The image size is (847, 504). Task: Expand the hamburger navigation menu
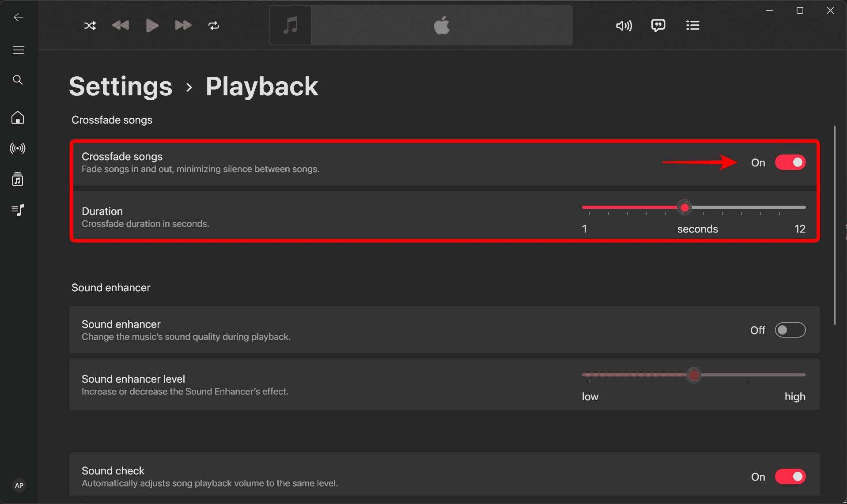coord(19,50)
